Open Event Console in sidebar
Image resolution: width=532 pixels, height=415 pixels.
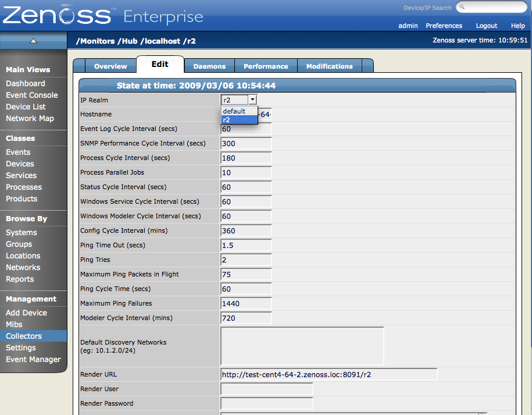32,95
